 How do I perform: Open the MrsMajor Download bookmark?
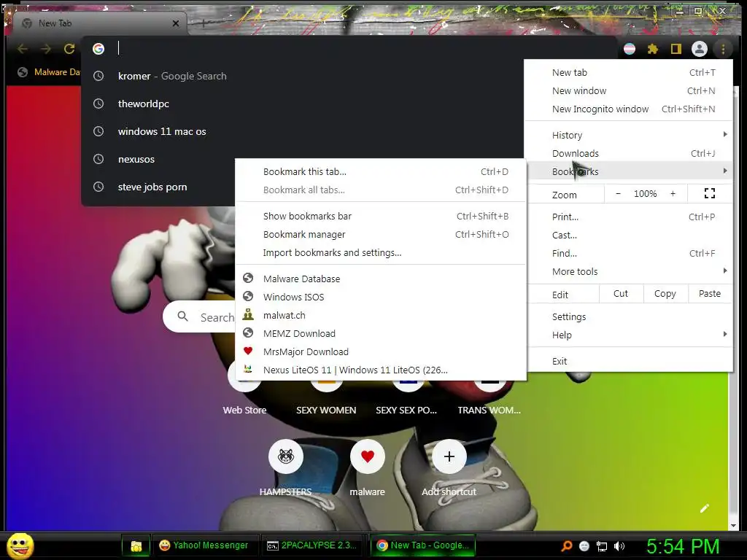(381, 351)
